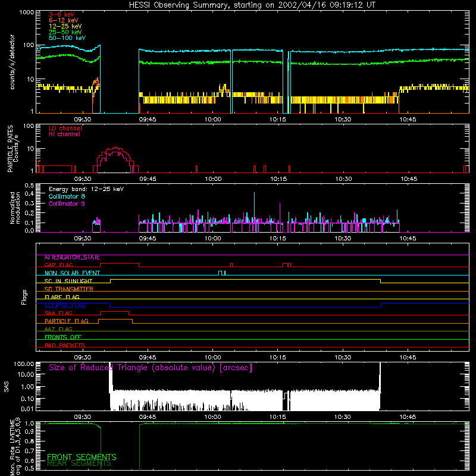The height and width of the screenshot is (476, 476).
Task: Click the raised SAA_FLAG step segment
Action: [x=115, y=311]
